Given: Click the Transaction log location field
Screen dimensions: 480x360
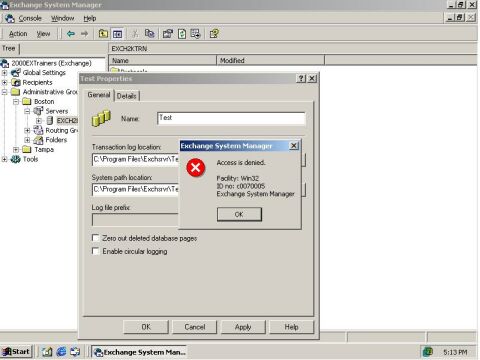Looking at the screenshot, I should (135, 159).
